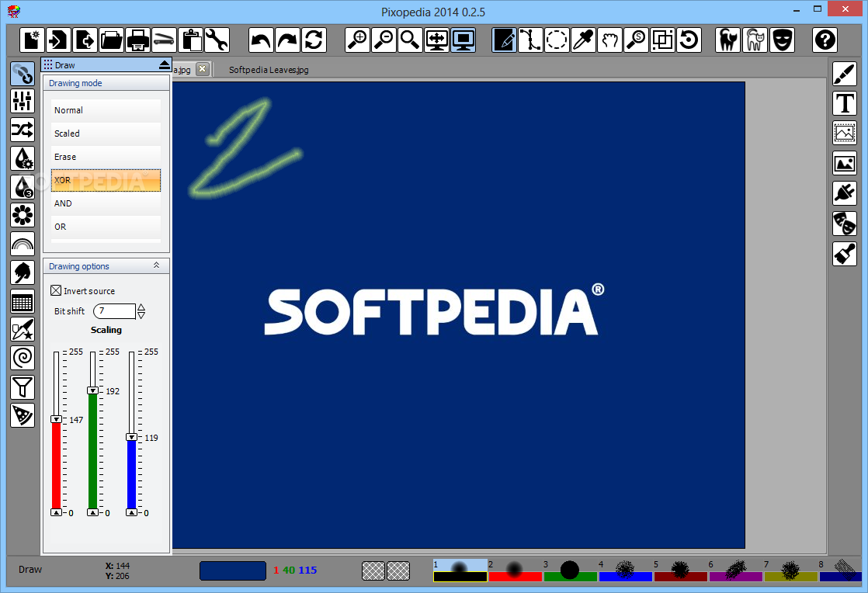
Task: Click the Import arrow-in icon
Action: click(x=58, y=40)
